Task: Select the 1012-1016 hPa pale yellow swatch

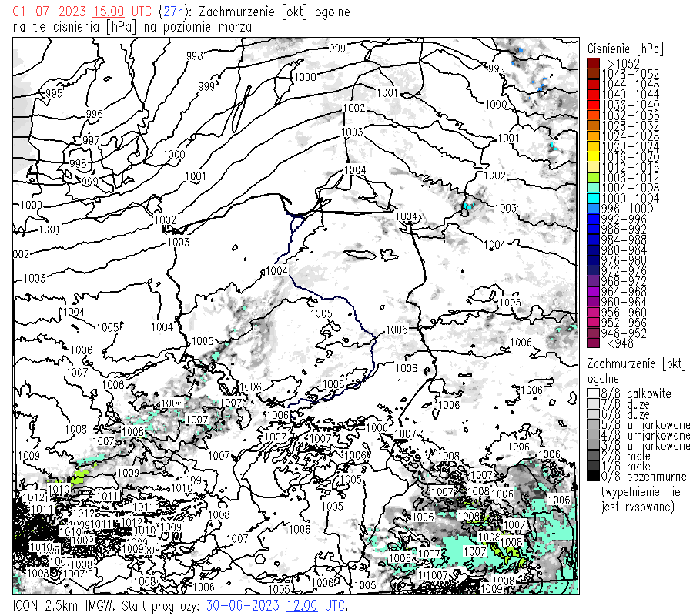Action: point(593,168)
